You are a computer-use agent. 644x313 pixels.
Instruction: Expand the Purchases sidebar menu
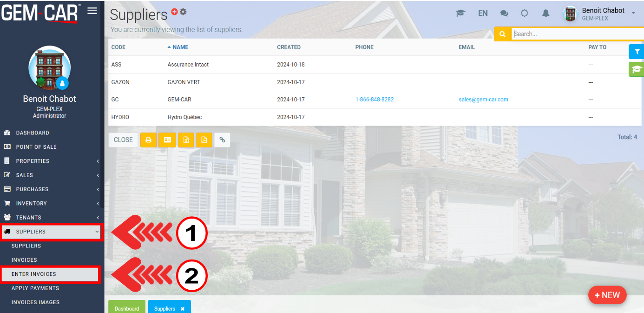pyautogui.click(x=51, y=189)
